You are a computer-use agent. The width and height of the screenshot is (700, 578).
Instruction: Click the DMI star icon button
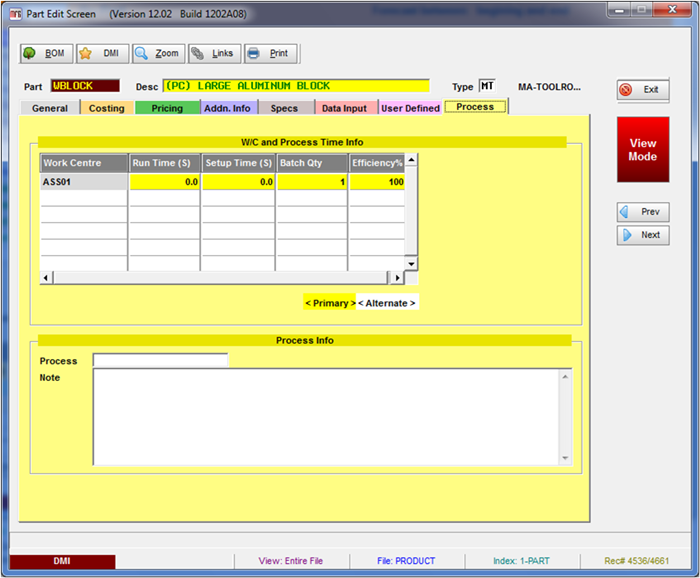pyautogui.click(x=102, y=54)
